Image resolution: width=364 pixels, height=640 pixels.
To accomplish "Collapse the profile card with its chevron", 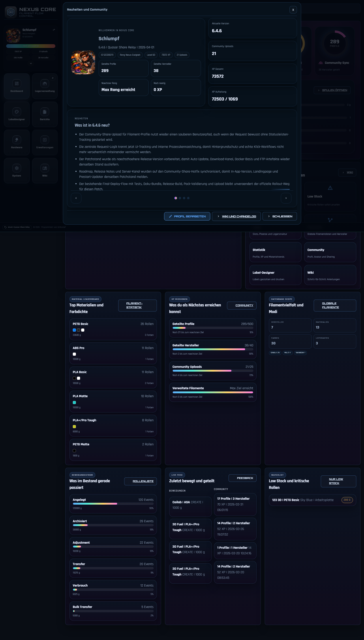I will (31, 64).
